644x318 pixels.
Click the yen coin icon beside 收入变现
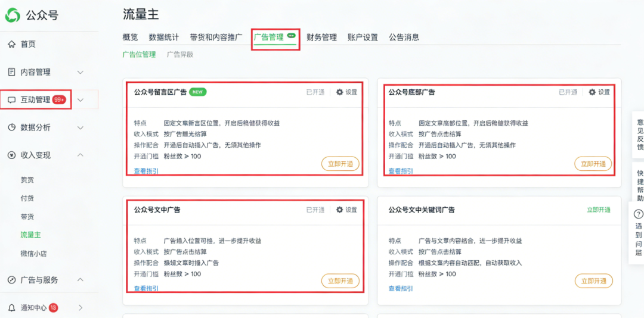click(12, 155)
